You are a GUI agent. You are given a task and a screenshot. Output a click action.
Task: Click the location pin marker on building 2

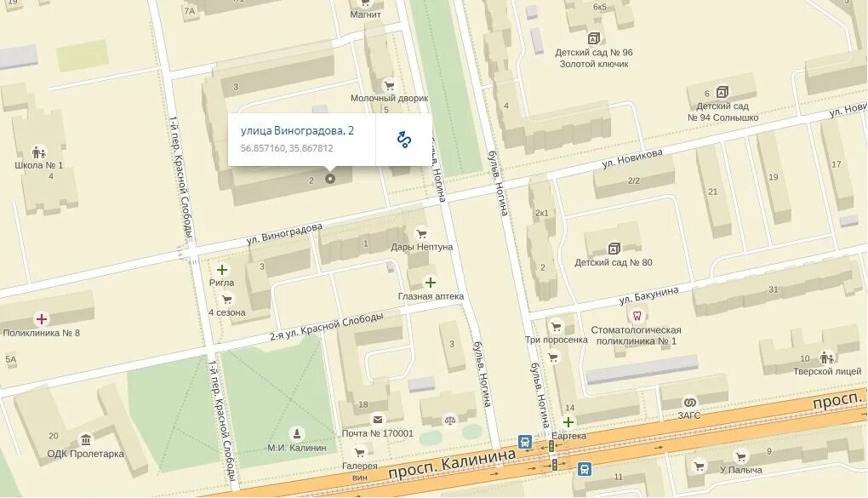point(330,179)
